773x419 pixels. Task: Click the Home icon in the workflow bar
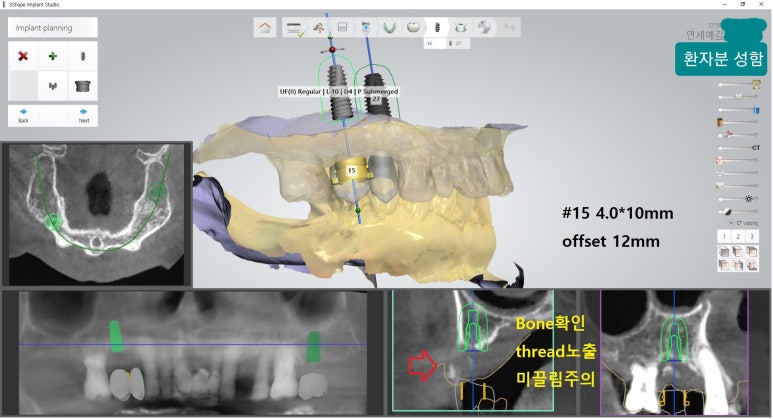264,28
